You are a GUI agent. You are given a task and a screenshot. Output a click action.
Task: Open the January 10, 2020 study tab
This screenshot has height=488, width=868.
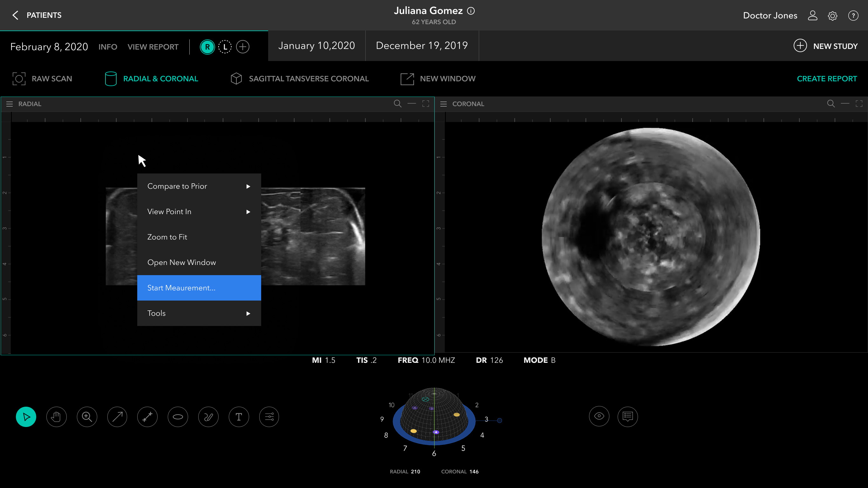point(316,45)
